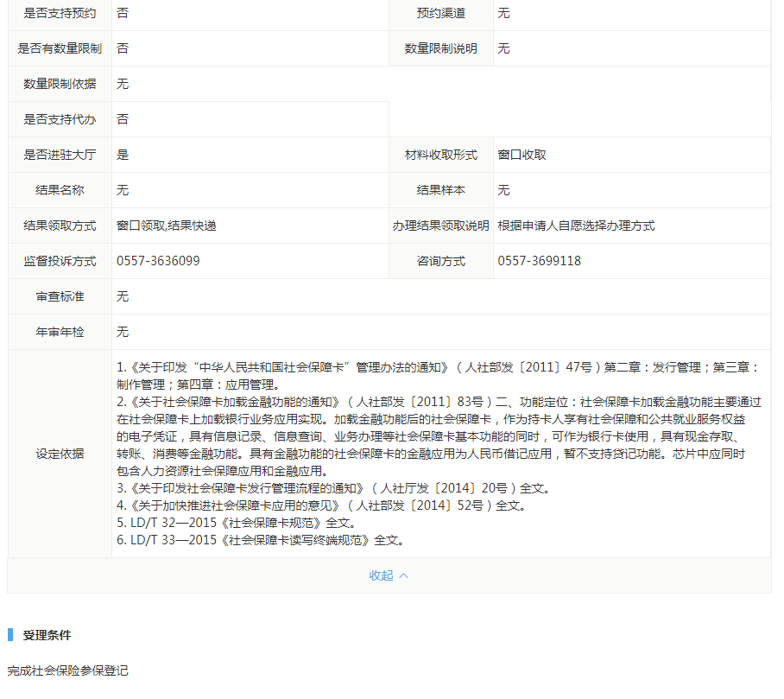The height and width of the screenshot is (699, 784).
Task: Select the 设定依据 row label
Action: (x=60, y=454)
